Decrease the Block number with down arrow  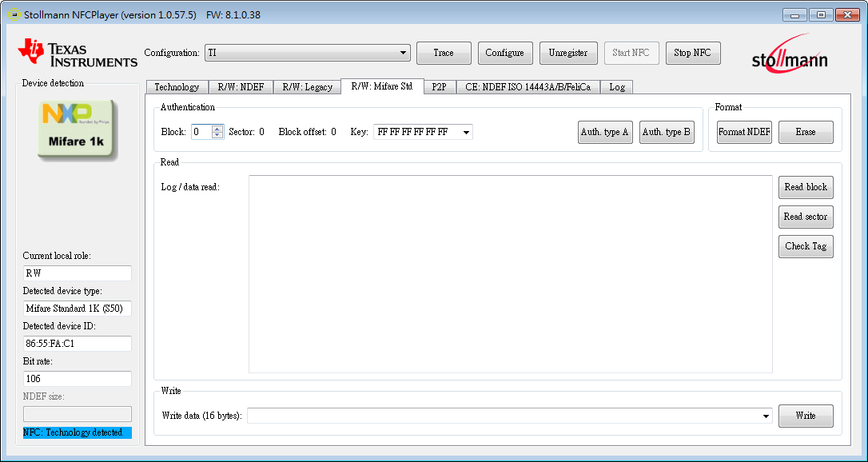point(217,136)
